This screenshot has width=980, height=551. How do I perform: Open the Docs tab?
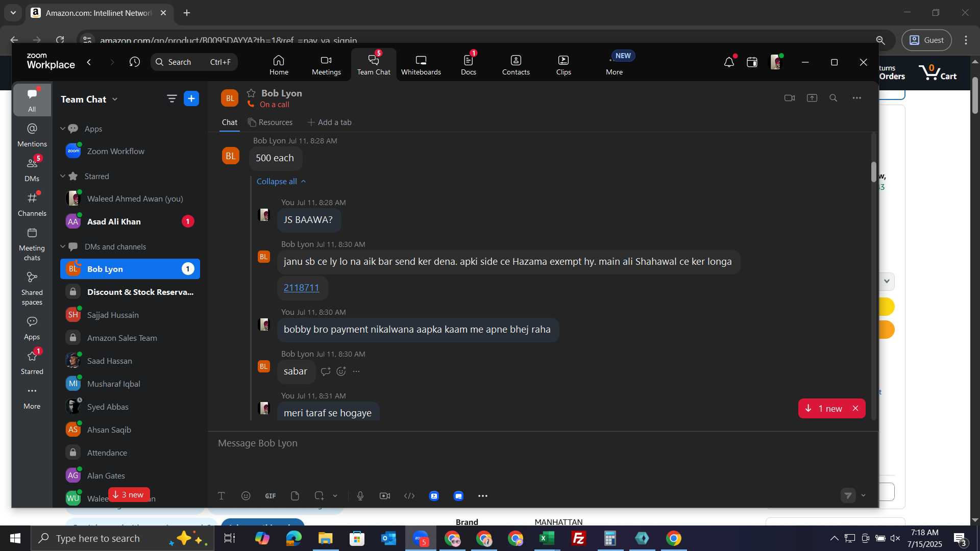pos(468,65)
